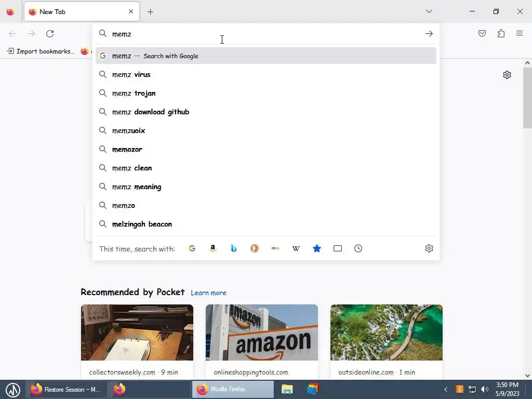Search in Bookmarks star icon
The image size is (532, 399).
[x=316, y=248]
